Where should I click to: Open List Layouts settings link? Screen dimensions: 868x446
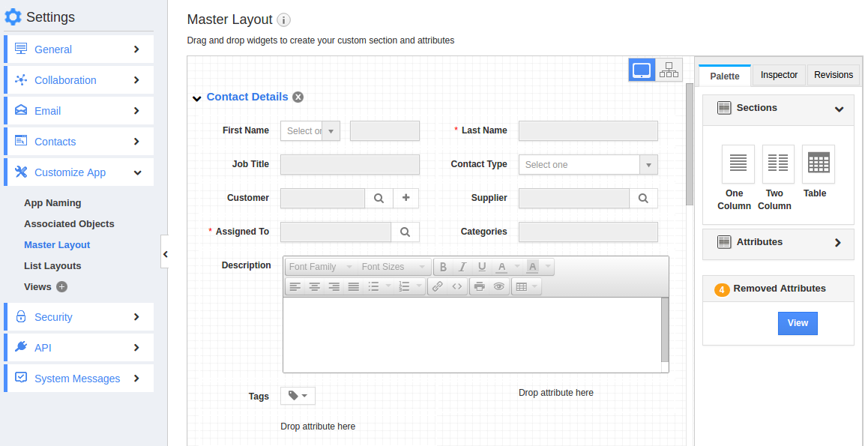pos(52,266)
